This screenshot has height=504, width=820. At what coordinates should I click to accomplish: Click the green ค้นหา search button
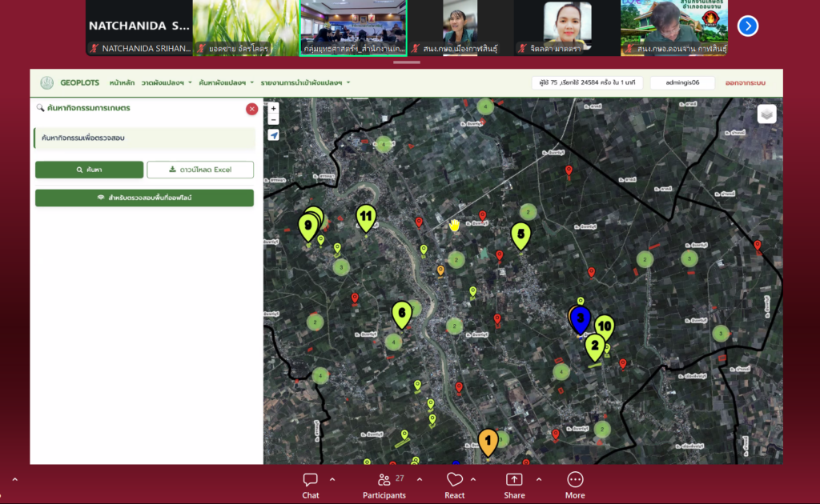(90, 170)
